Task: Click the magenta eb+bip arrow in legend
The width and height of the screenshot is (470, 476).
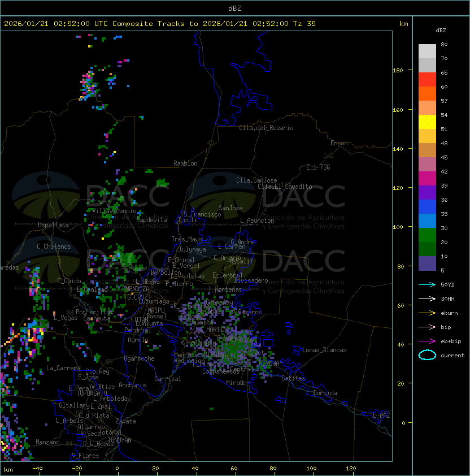Action: pos(427,341)
